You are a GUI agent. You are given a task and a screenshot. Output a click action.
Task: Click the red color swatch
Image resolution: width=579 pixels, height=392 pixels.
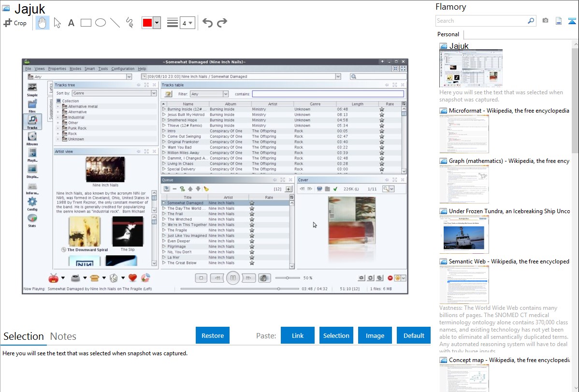tap(147, 23)
